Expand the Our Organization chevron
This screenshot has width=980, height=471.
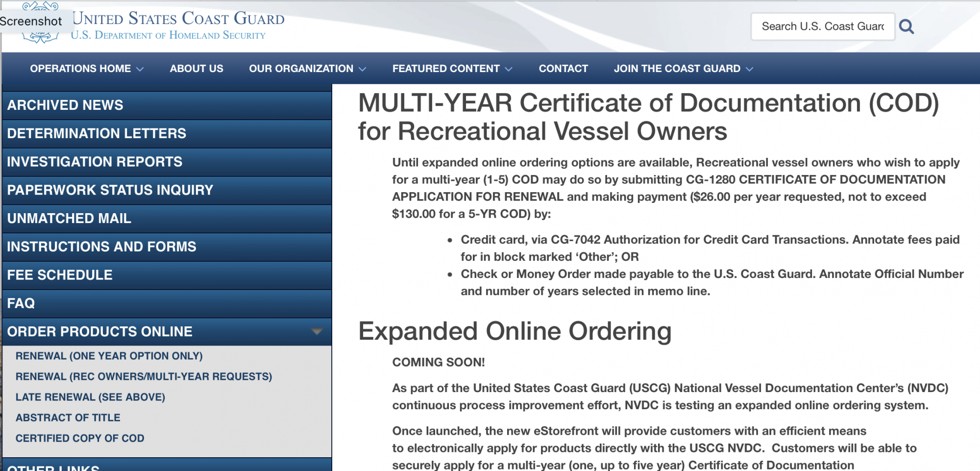click(x=363, y=69)
